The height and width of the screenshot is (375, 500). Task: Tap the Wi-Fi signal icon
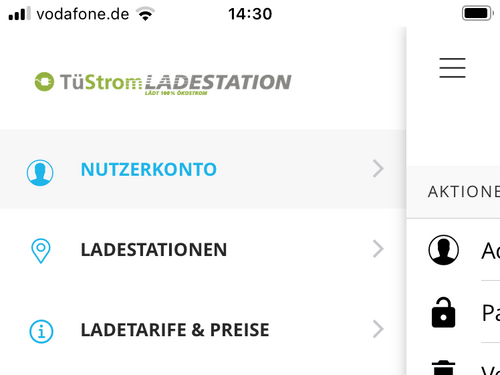point(145,14)
